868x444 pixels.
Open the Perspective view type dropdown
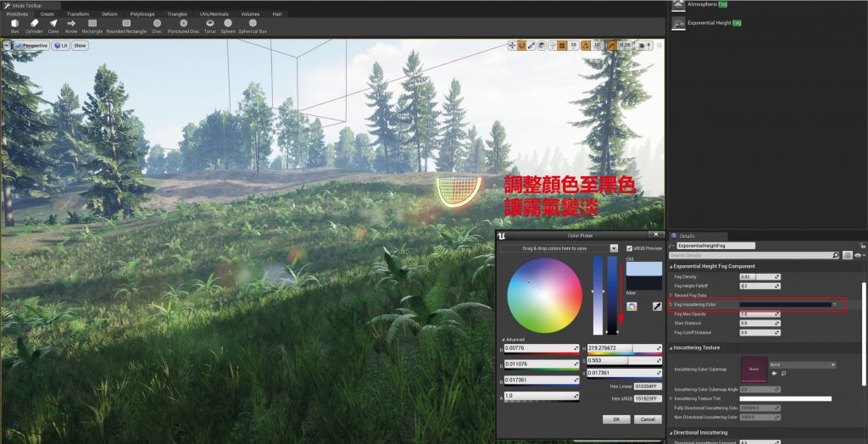tap(31, 46)
